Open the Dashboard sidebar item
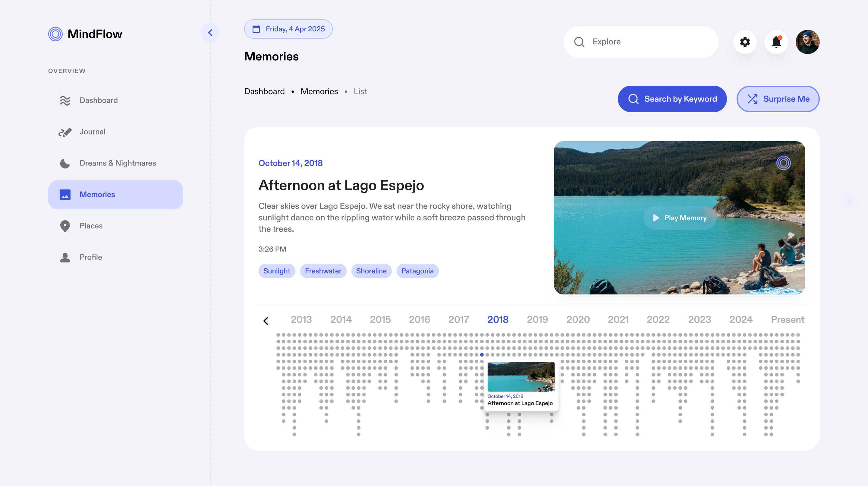This screenshot has width=868, height=486. (x=115, y=100)
